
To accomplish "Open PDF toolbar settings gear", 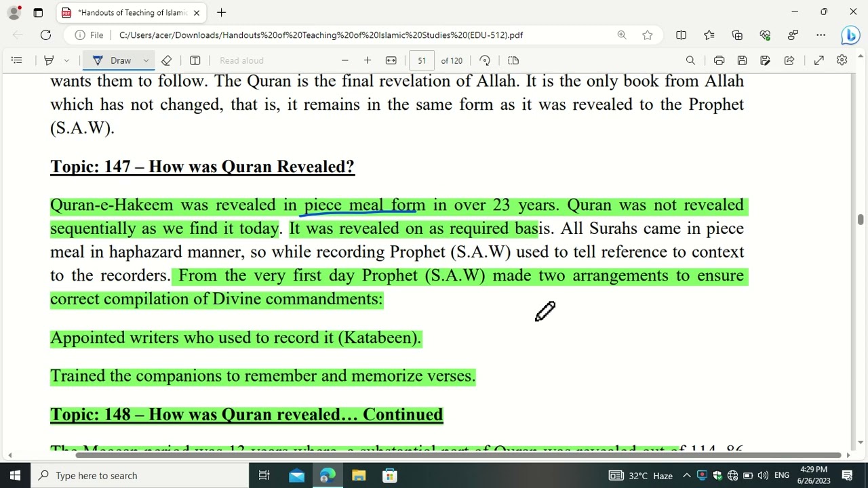I will pyautogui.click(x=842, y=60).
